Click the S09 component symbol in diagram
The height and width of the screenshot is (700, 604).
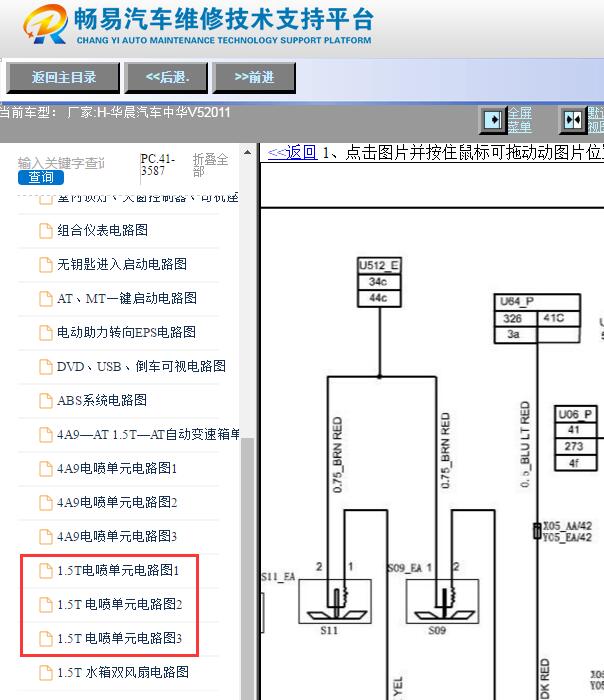tap(442, 601)
